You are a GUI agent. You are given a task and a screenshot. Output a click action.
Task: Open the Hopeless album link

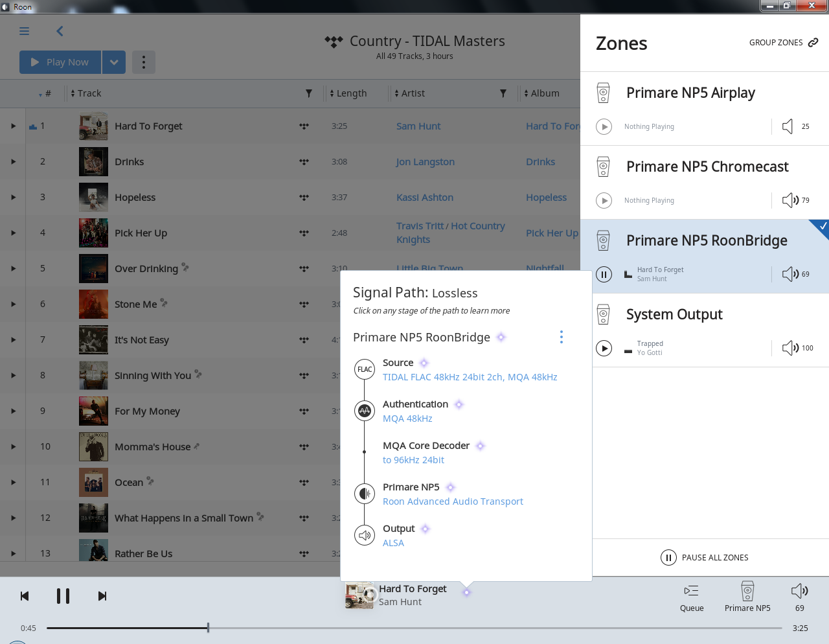(546, 198)
